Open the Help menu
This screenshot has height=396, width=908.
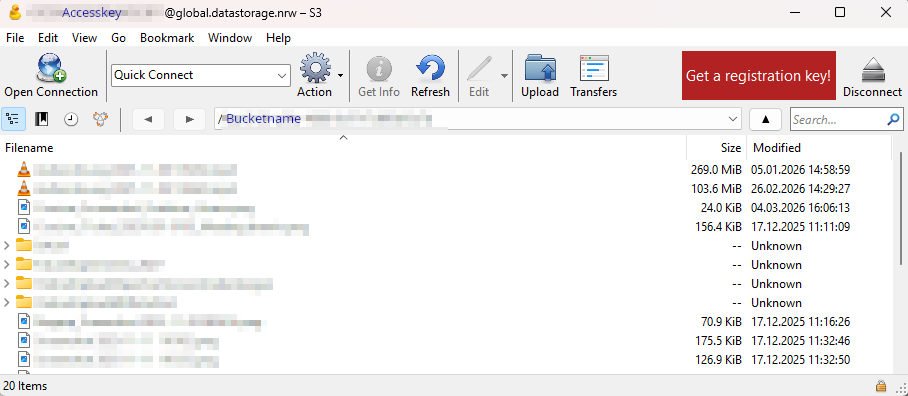point(279,38)
